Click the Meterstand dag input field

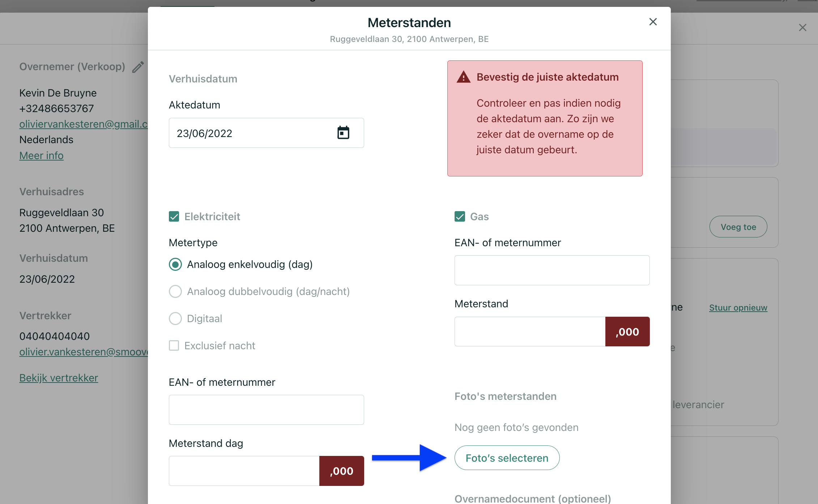click(x=244, y=471)
